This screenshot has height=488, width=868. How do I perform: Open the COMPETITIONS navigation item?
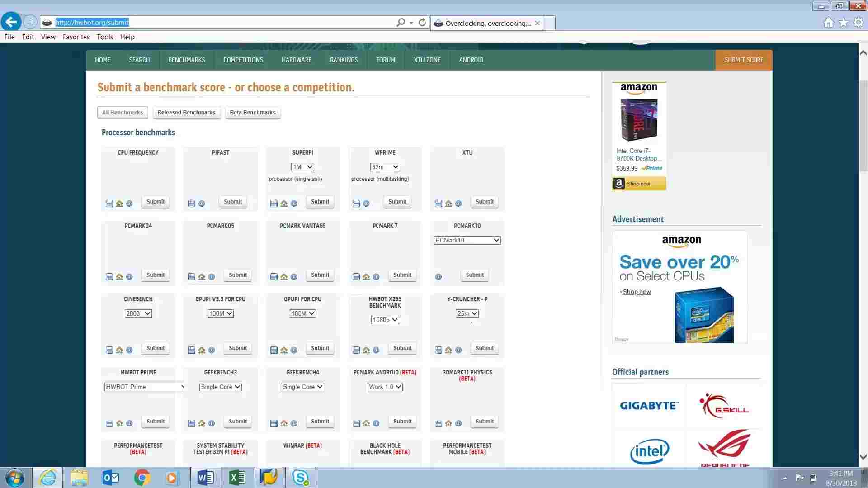point(243,60)
